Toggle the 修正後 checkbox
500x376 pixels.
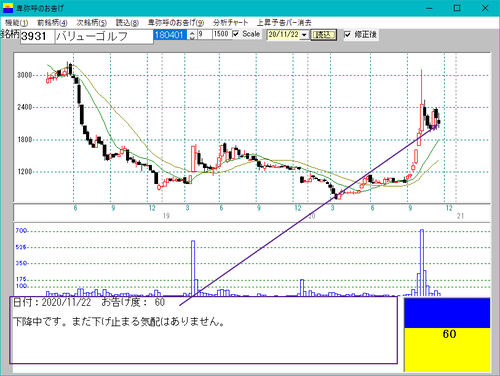click(347, 34)
